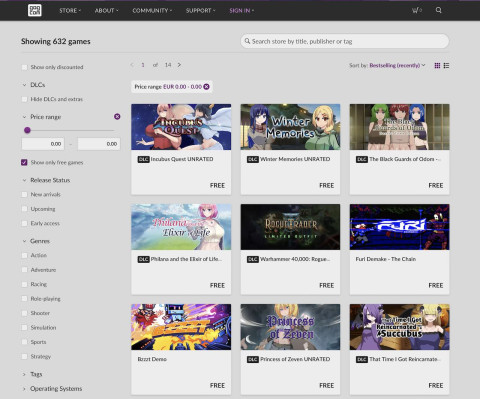
Task: Click the DLC badge on Warhammer 40,000 card
Action: pyautogui.click(x=253, y=259)
